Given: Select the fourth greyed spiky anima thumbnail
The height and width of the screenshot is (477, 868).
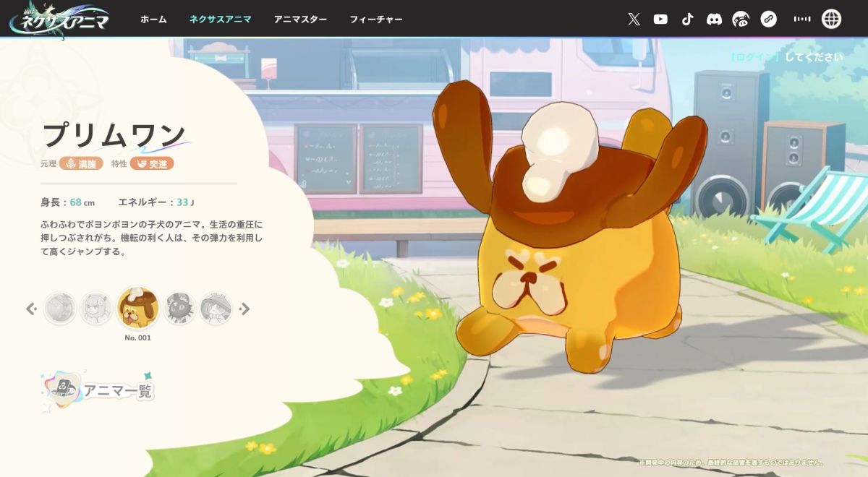Looking at the screenshot, I should [179, 309].
